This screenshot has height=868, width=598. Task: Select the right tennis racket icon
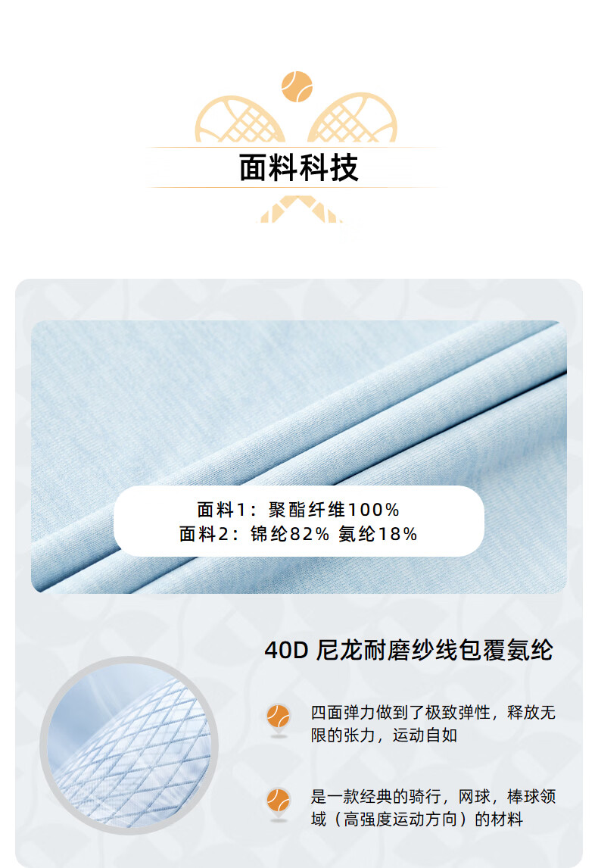pyautogui.click(x=353, y=117)
